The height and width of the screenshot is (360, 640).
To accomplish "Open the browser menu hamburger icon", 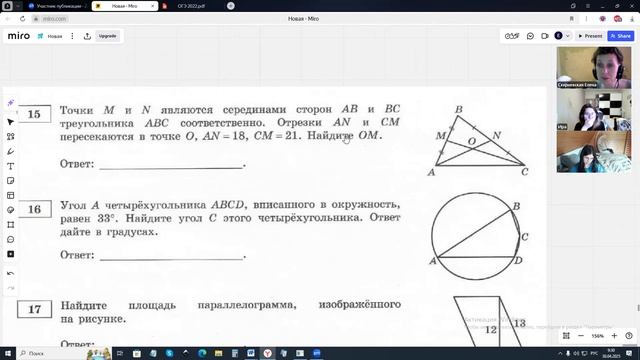I will click(588, 6).
